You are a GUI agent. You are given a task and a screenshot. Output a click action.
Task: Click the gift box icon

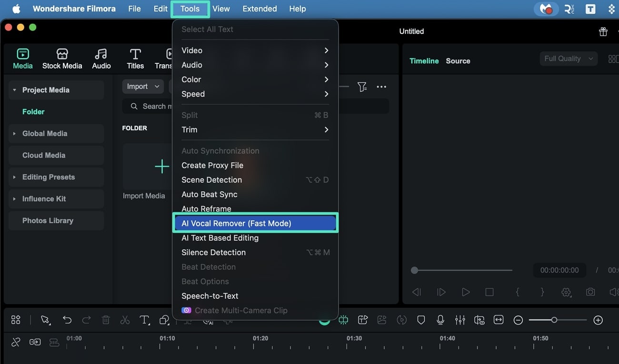click(603, 31)
